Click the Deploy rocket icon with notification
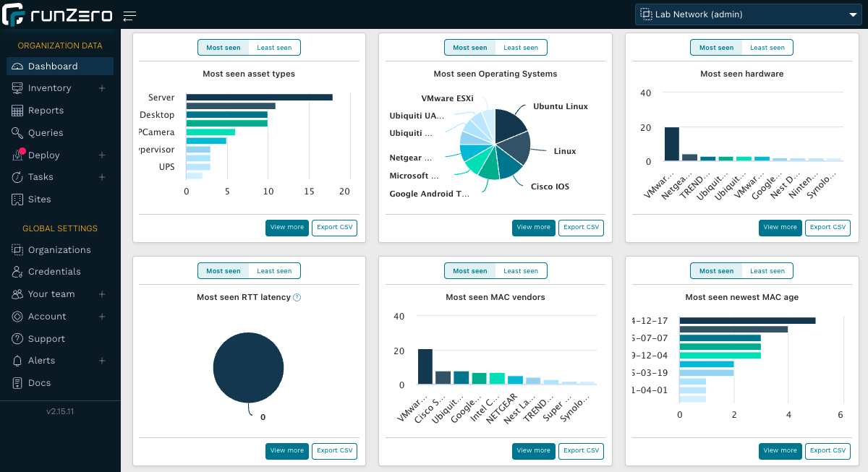The image size is (868, 472). (17, 155)
